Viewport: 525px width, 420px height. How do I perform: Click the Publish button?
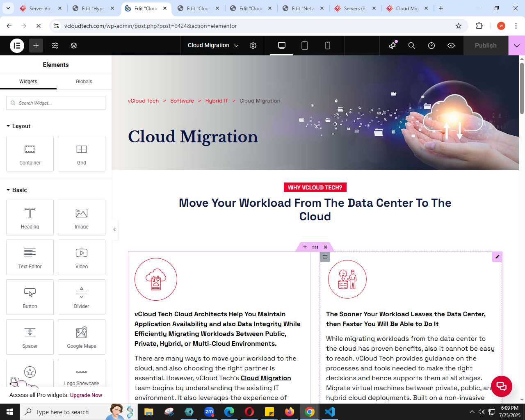pyautogui.click(x=486, y=46)
